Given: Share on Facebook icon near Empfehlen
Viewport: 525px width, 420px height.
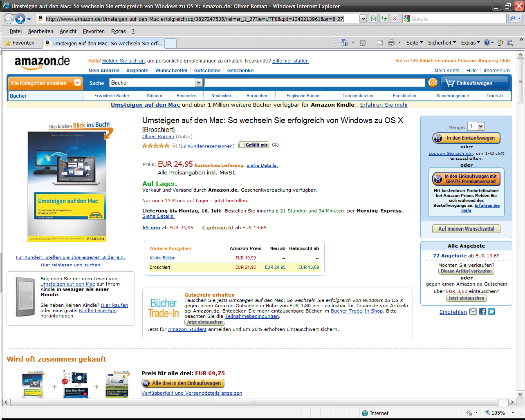Looking at the screenshot, I should tap(482, 312).
